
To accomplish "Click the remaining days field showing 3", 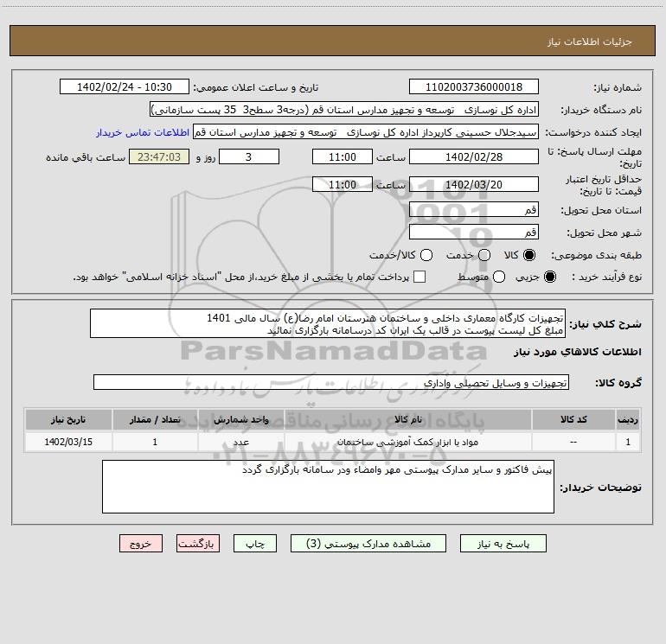I will (249, 156).
